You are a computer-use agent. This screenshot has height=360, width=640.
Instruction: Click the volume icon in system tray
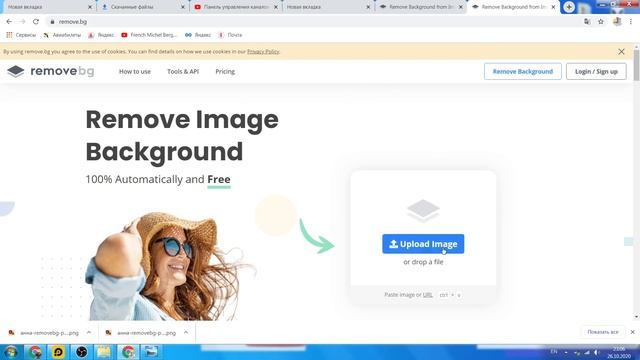pos(596,352)
